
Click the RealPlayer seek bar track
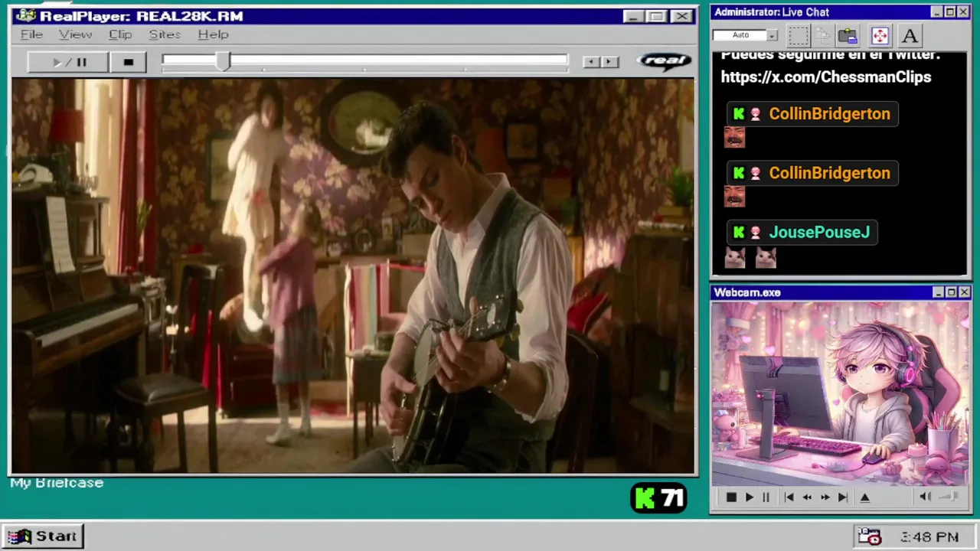(x=364, y=60)
